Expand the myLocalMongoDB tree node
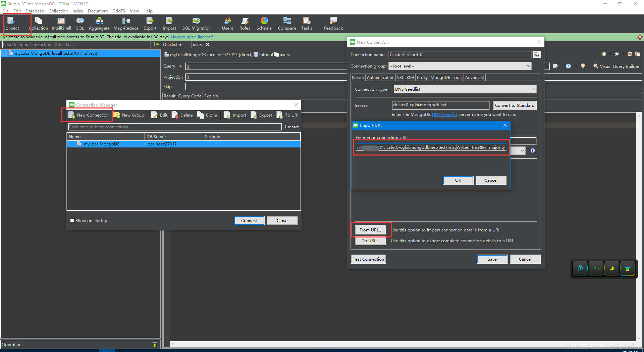Image resolution: width=644 pixels, height=352 pixels. [x=4, y=53]
